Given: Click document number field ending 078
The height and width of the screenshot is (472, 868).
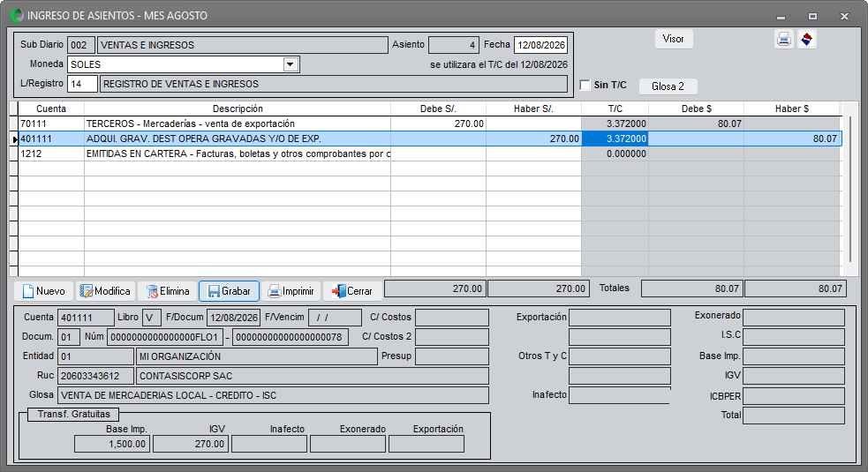Looking at the screenshot, I should [291, 337].
